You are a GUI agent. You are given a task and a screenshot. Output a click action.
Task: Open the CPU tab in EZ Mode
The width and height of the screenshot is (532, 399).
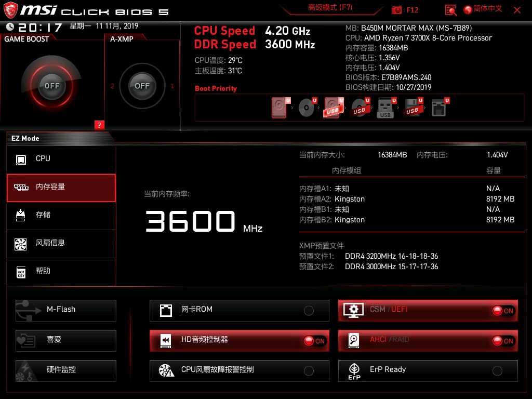click(x=61, y=159)
